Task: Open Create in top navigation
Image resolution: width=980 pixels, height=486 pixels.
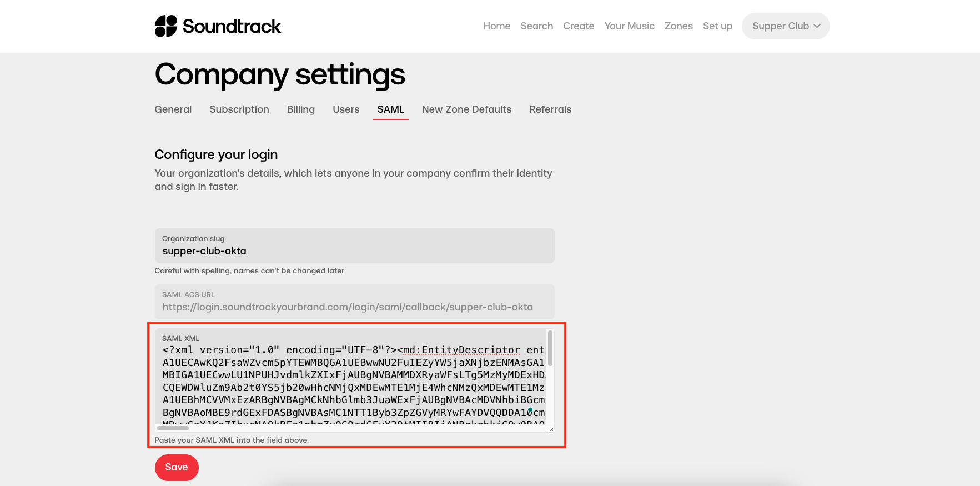Action: coord(579,26)
